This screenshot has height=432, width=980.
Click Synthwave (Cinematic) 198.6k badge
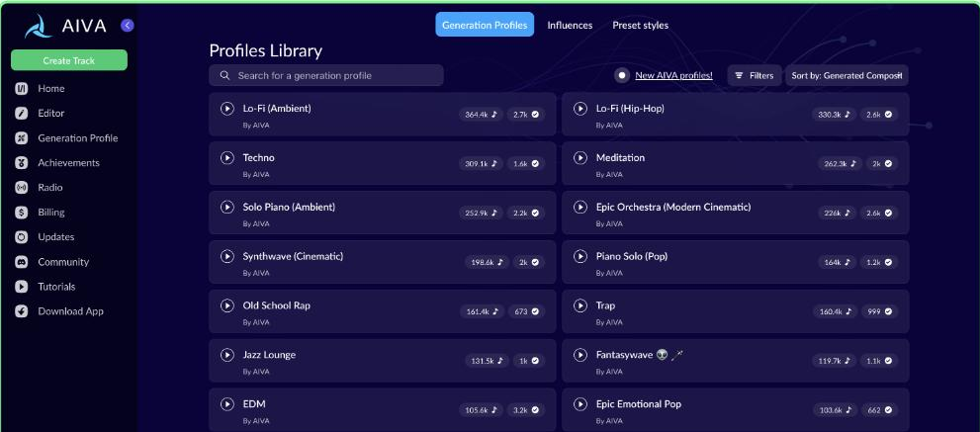coord(487,263)
